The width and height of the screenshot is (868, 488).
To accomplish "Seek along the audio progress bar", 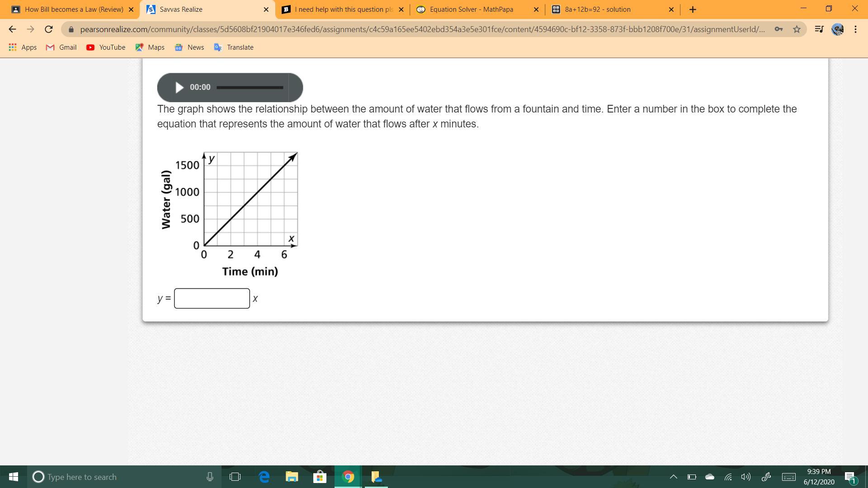I will pos(250,87).
